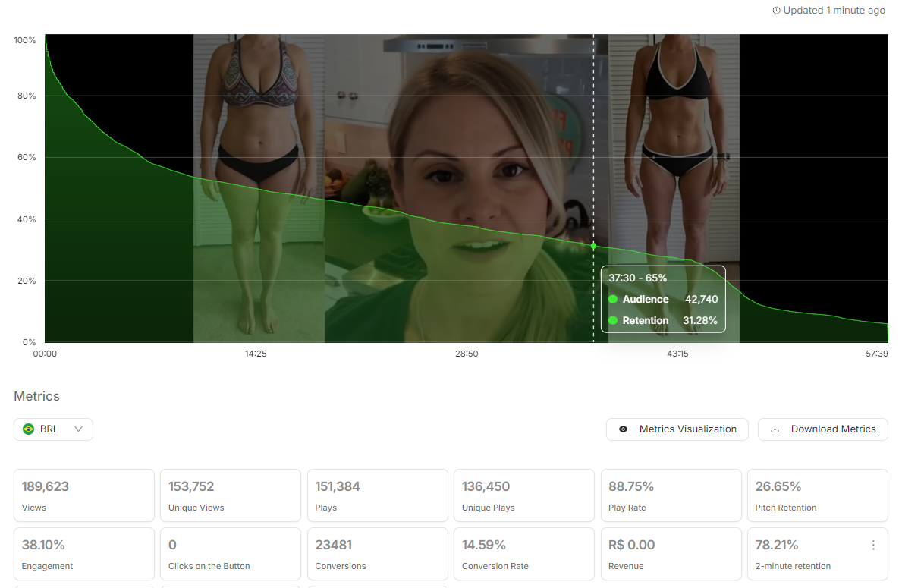Image resolution: width=902 pixels, height=588 pixels.
Task: Click the Engagement metric card
Action: coord(83,554)
